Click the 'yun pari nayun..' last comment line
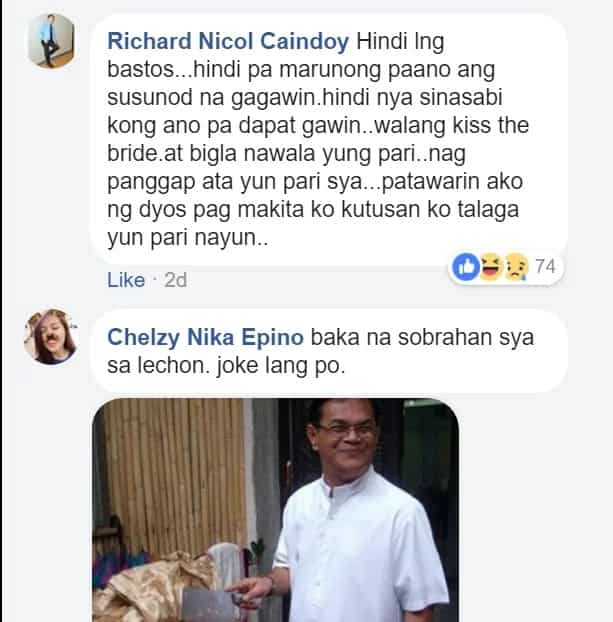The image size is (613, 622). (x=188, y=238)
